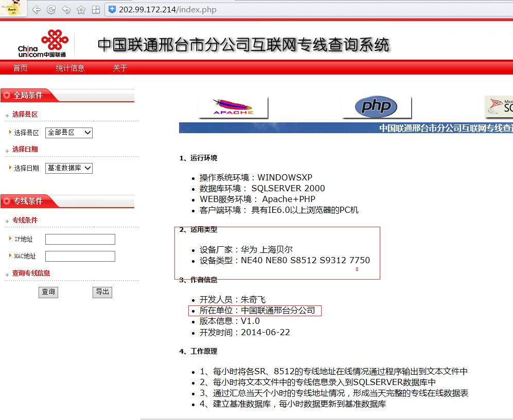Click the SQL Server logo image
This screenshot has width=513, height=420.
point(499,106)
